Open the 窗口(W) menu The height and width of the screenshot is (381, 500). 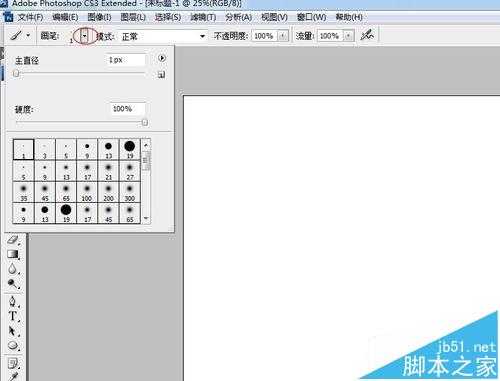point(311,17)
